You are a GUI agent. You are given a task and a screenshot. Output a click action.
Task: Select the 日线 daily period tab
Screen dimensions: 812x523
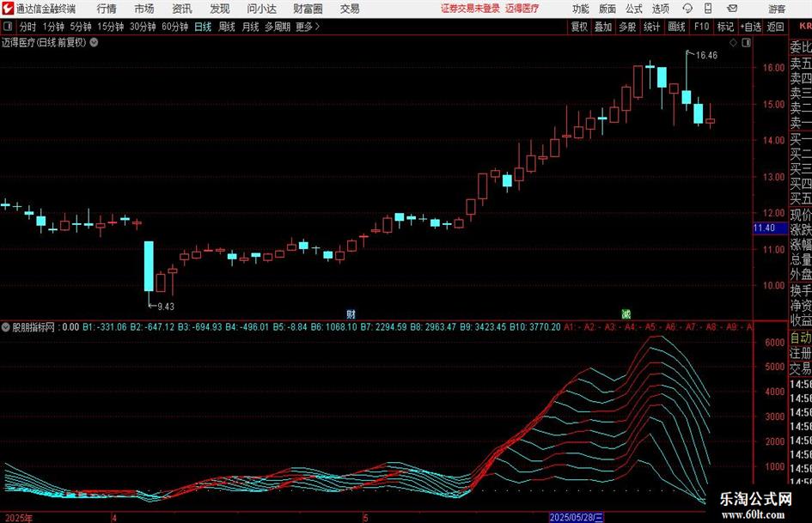203,27
